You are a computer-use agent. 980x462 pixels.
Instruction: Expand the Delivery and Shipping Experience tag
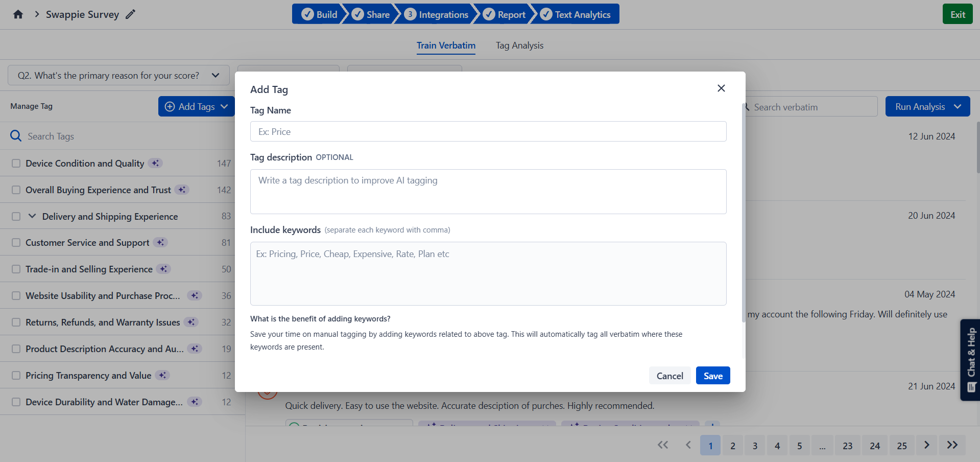(x=32, y=216)
